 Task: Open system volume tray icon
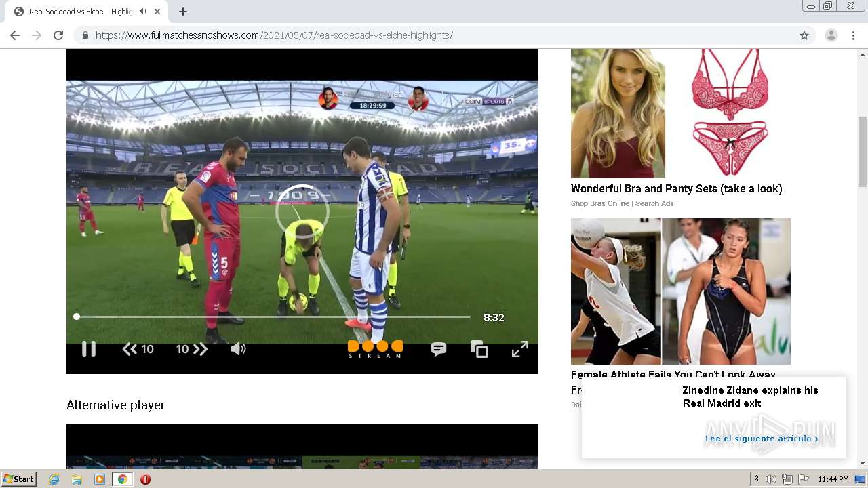[770, 479]
